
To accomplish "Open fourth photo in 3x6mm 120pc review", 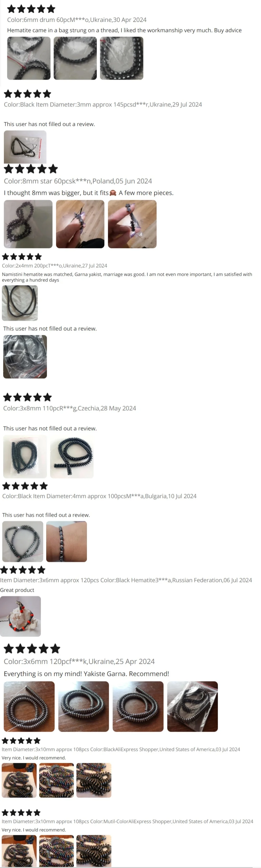I will tap(193, 707).
